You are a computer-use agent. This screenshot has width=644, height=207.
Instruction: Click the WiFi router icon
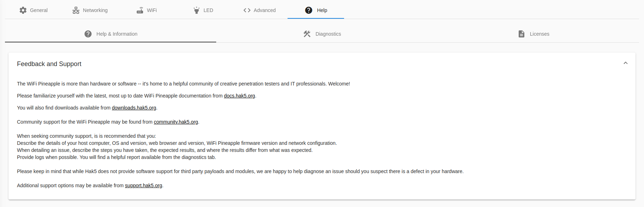140,10
